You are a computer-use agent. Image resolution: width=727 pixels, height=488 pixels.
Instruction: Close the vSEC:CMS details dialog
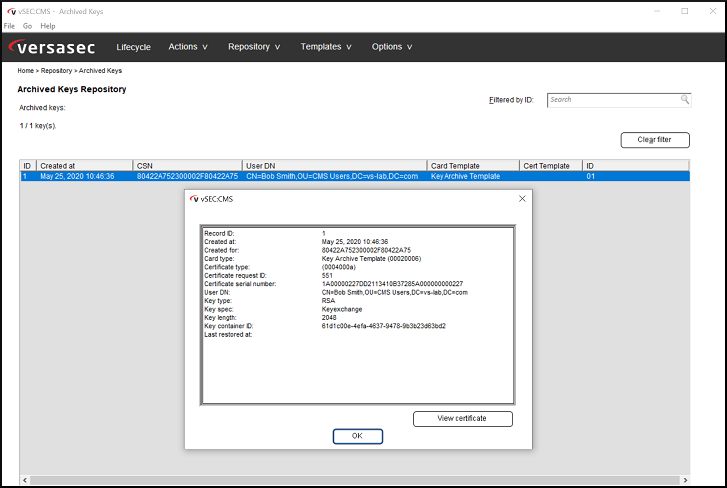522,198
